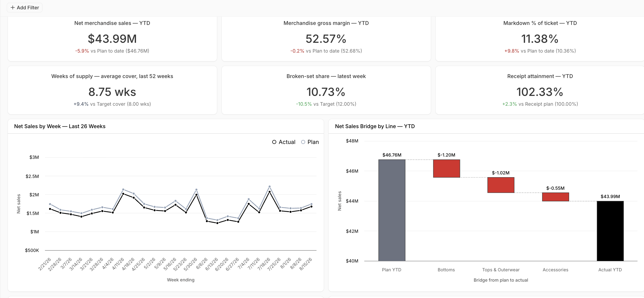The height and width of the screenshot is (298, 644).
Task: Click the Add Filter button
Action: [x=25, y=8]
